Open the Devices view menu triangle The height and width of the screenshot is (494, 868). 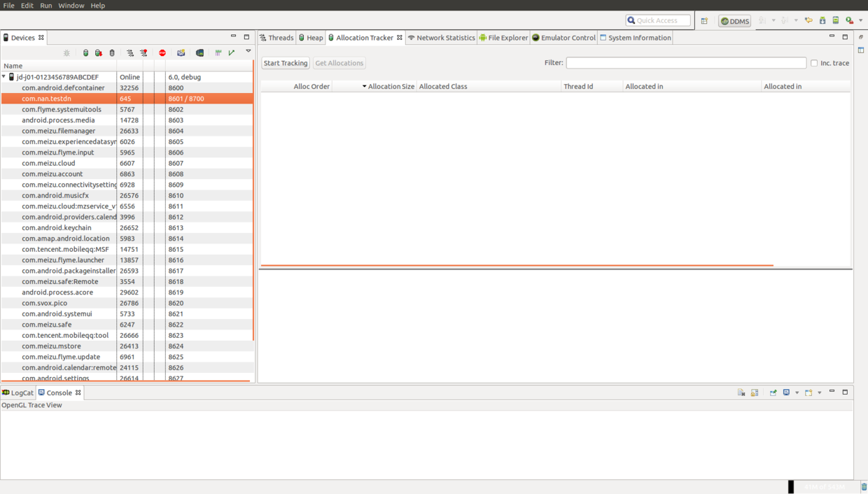pos(248,51)
